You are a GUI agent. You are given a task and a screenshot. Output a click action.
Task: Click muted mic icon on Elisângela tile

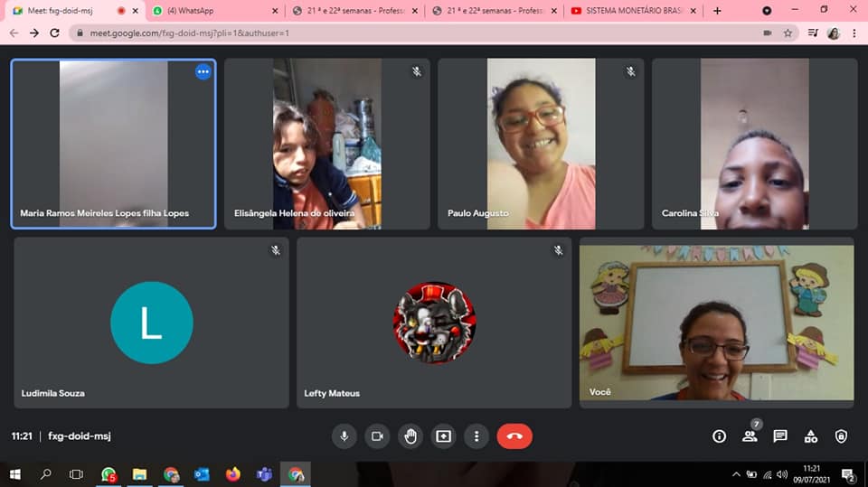[x=417, y=71]
